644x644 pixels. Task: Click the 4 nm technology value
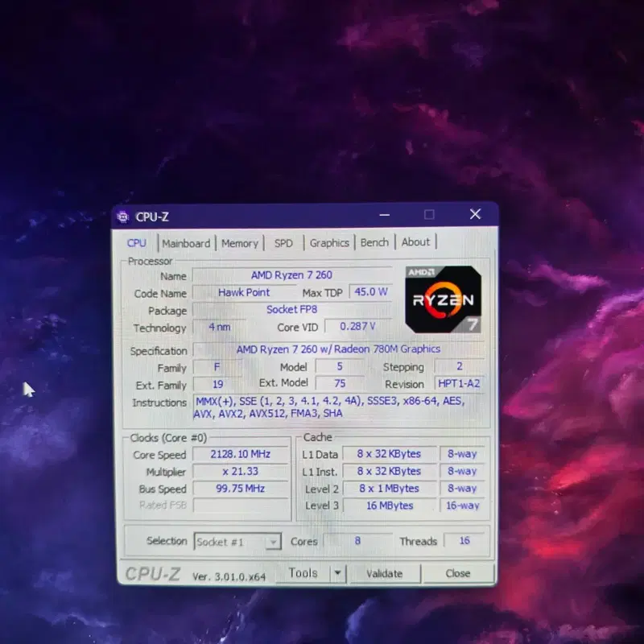coord(219,327)
